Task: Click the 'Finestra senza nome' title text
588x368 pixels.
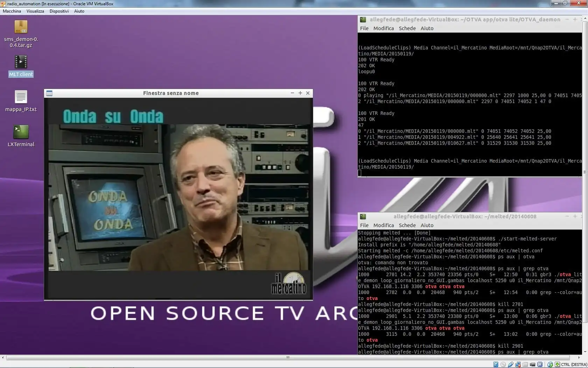Action: pyautogui.click(x=171, y=93)
